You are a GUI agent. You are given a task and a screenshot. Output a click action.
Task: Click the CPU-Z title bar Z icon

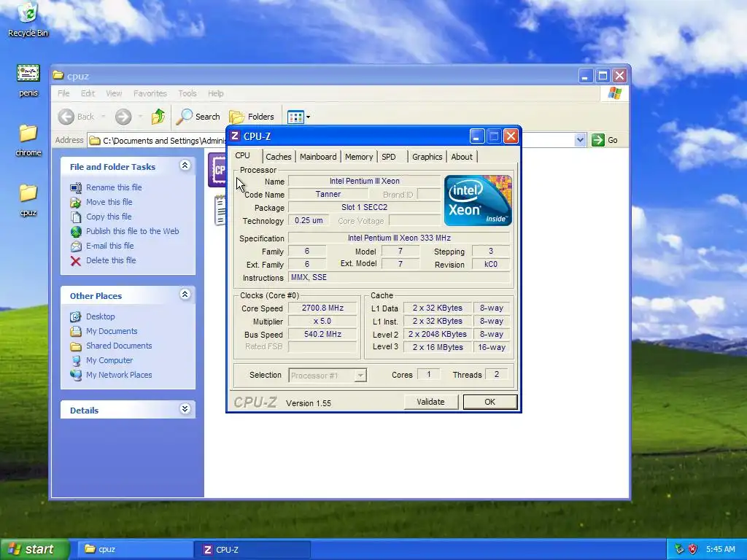(x=234, y=136)
